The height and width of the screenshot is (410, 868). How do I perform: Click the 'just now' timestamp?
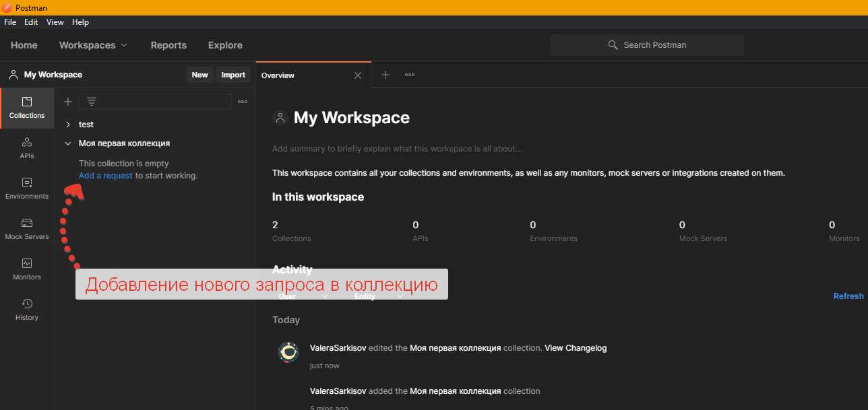pos(325,366)
